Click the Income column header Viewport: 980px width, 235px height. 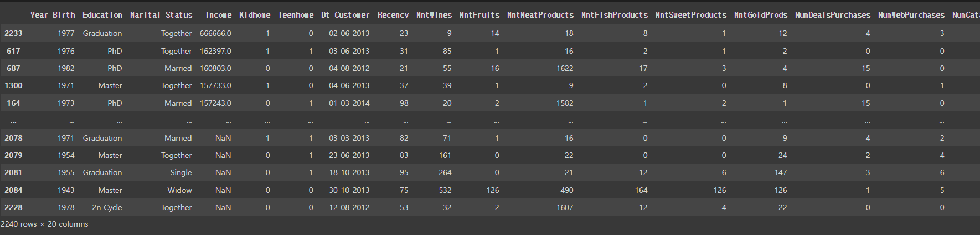(x=218, y=15)
